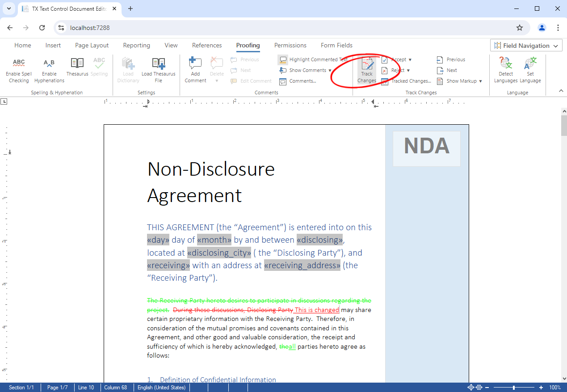Toggle Highlight Commented Text
Image resolution: width=567 pixels, height=392 pixels.
(313, 59)
